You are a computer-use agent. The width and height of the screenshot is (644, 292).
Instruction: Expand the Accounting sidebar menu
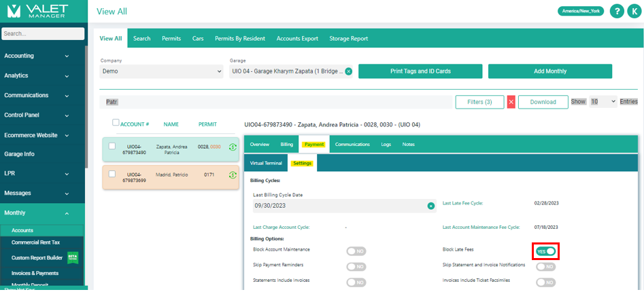point(42,56)
